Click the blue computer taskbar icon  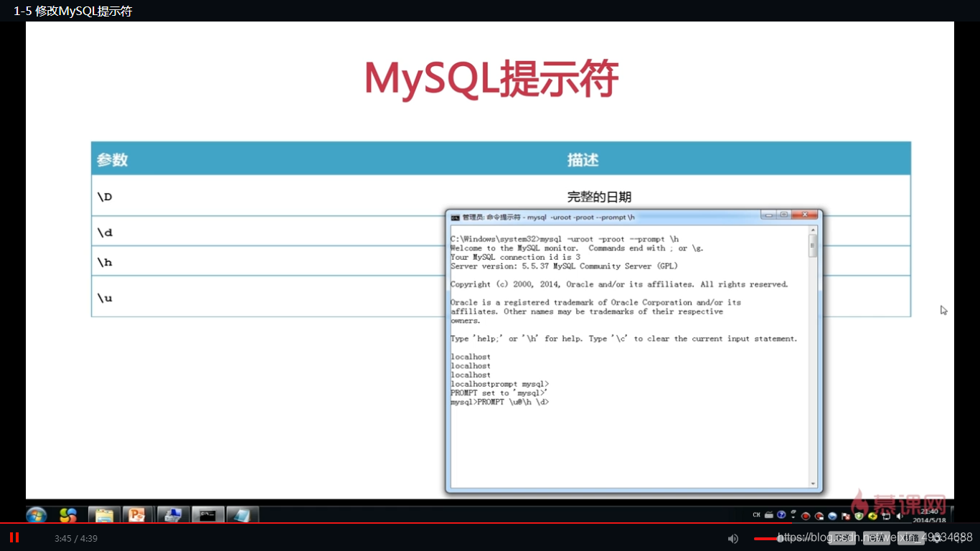tap(172, 514)
